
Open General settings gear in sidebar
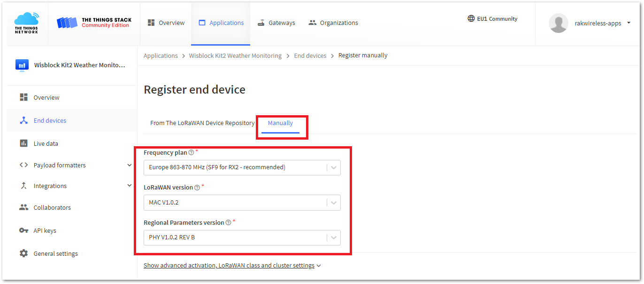23,253
